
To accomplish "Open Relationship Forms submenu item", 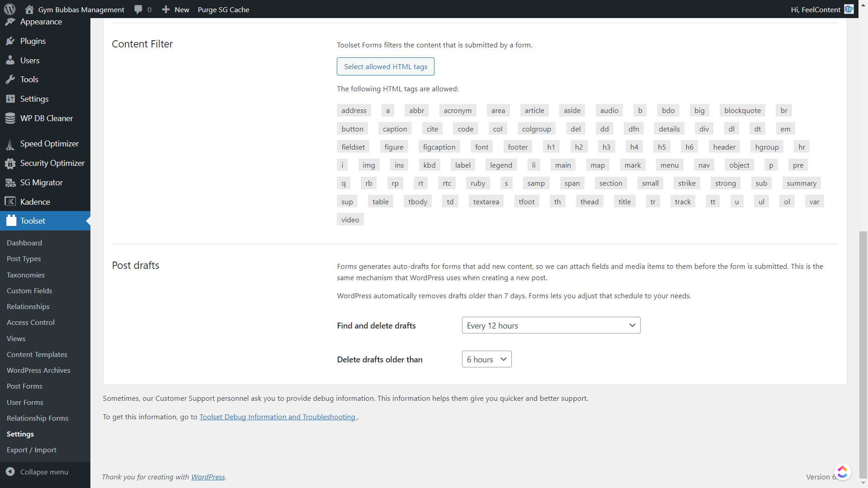I will (38, 418).
